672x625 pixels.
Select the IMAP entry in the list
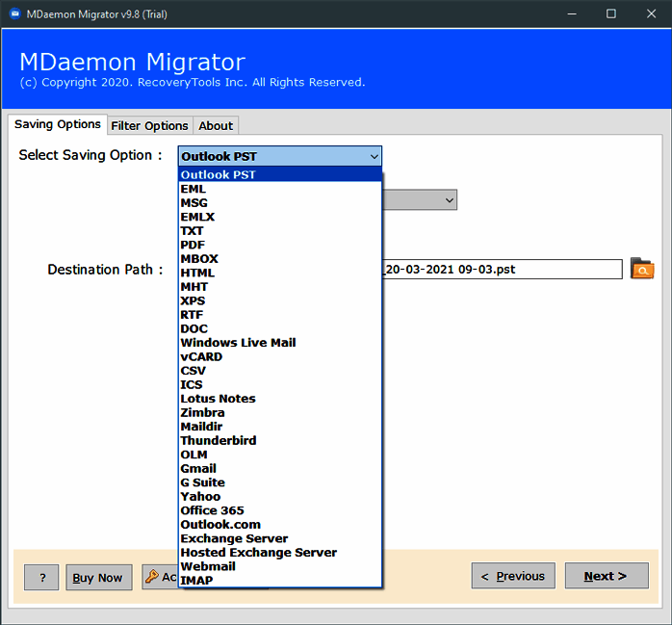196,581
